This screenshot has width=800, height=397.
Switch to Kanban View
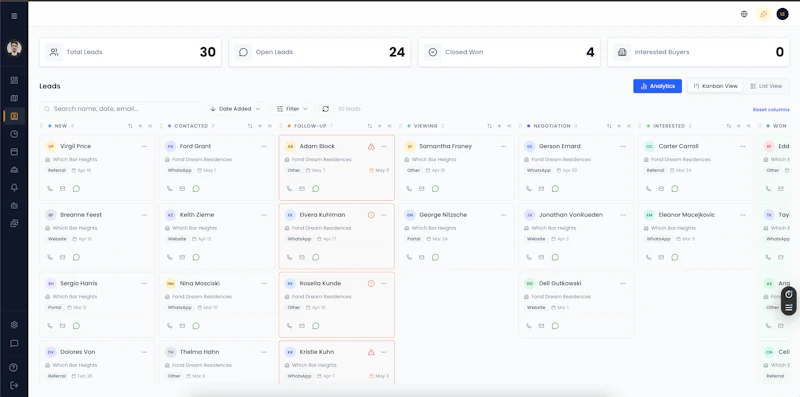pyautogui.click(x=715, y=86)
